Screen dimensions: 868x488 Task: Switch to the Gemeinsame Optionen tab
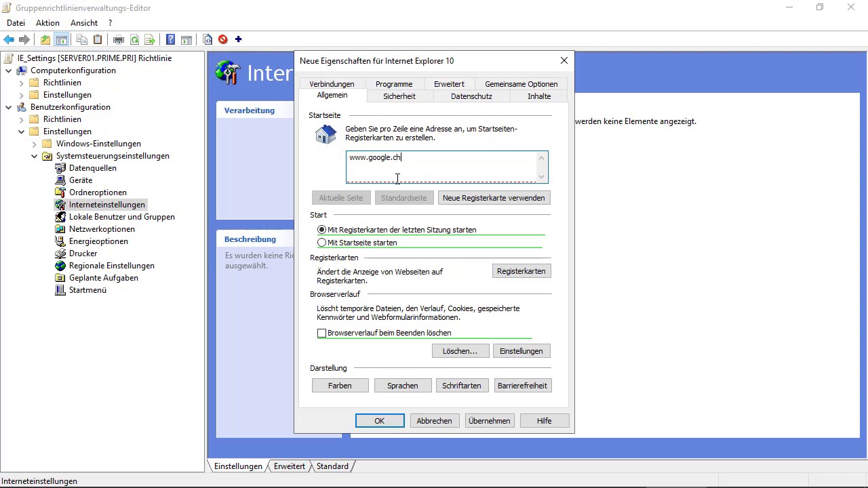(x=521, y=84)
